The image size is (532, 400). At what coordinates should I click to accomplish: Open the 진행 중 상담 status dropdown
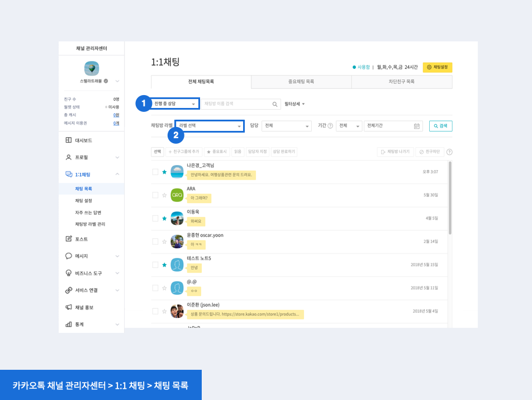[175, 103]
